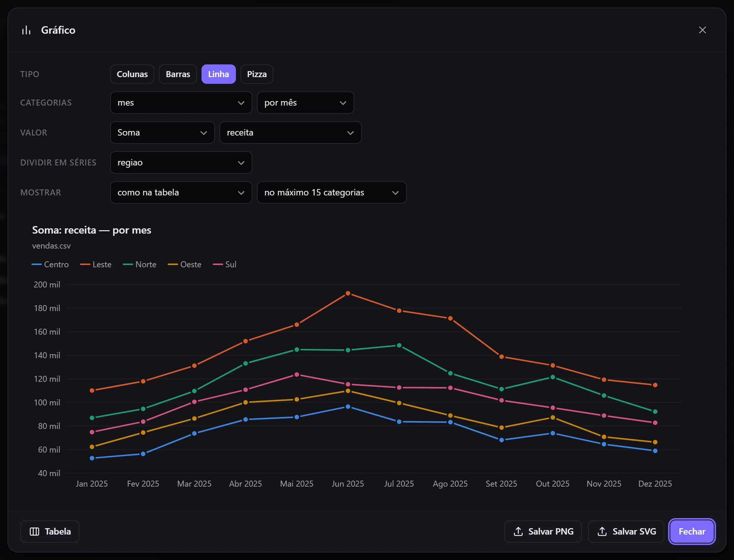734x560 pixels.
Task: Click the Centro legend entry
Action: [x=50, y=264]
